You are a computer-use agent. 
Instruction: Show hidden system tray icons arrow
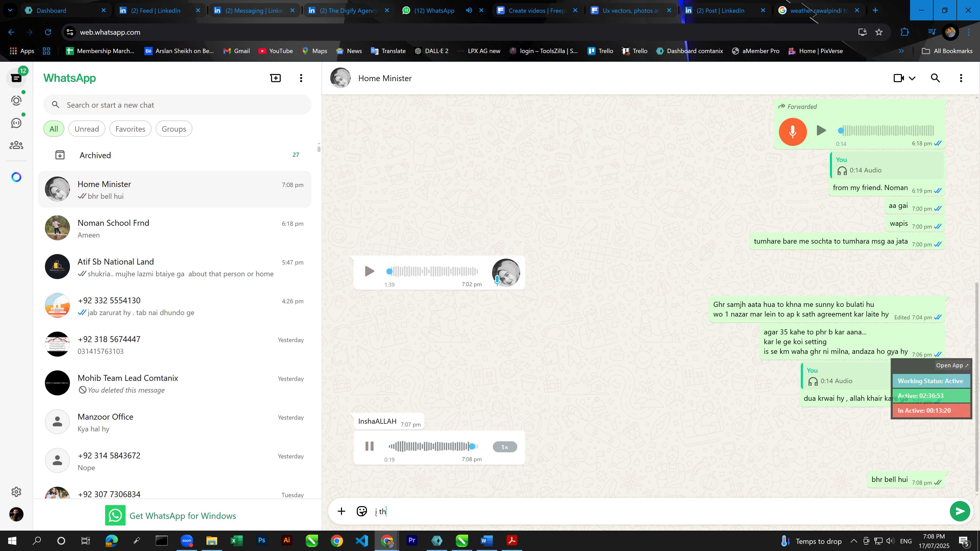[x=854, y=541]
